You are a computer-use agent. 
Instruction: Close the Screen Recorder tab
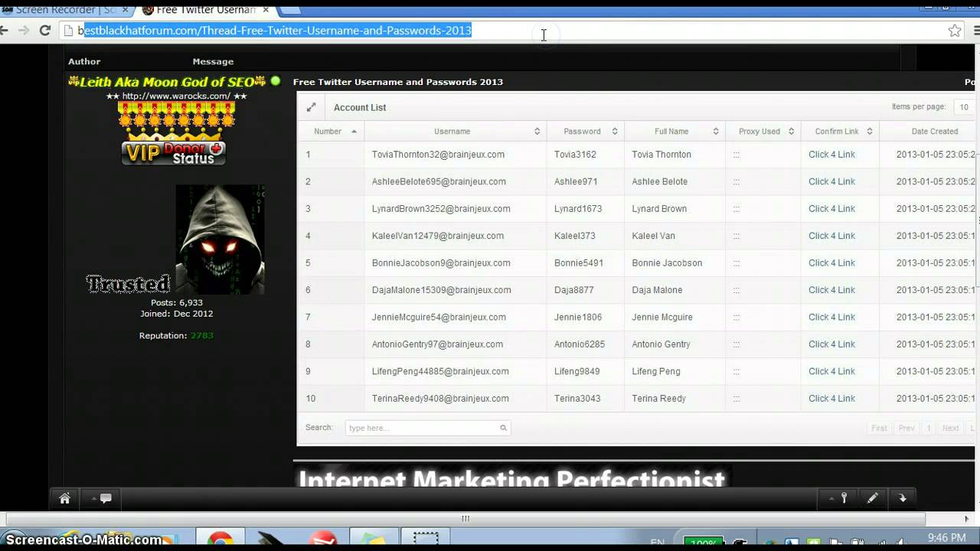[x=124, y=10]
